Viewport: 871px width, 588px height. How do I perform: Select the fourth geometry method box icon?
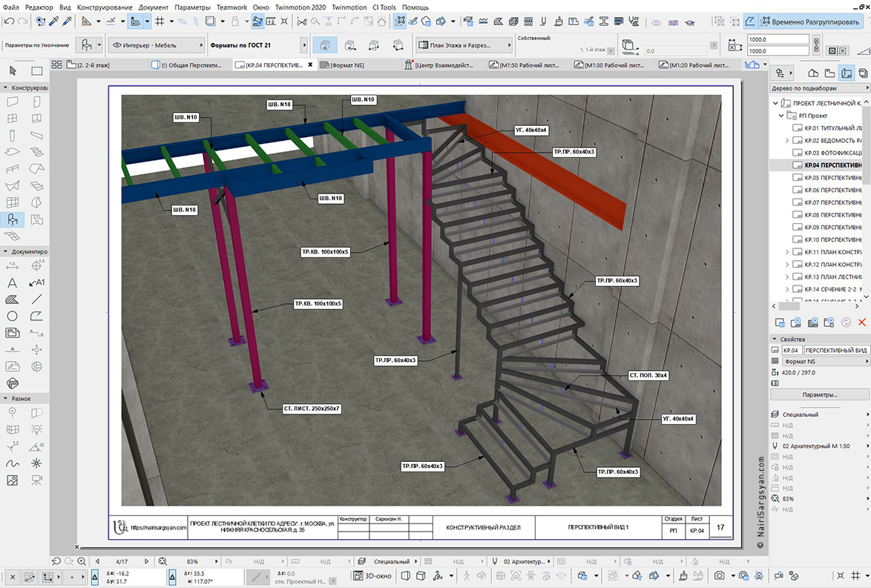click(x=398, y=45)
